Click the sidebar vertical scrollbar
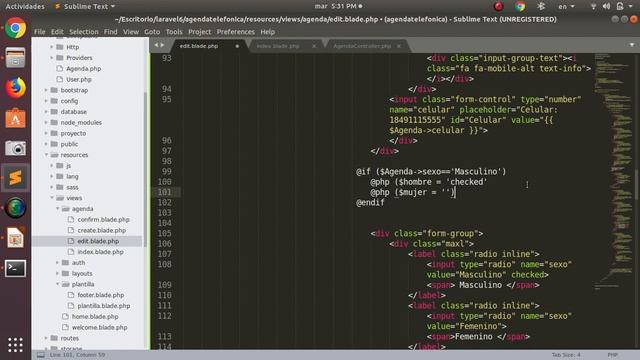 145,169
